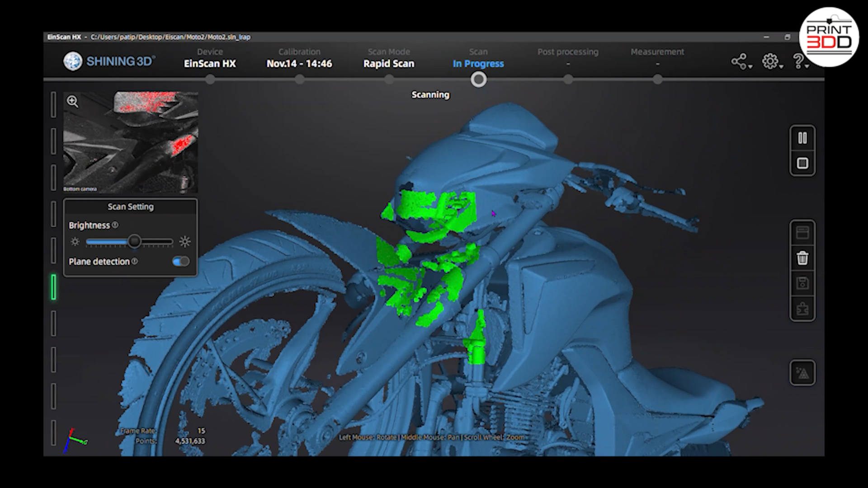The width and height of the screenshot is (868, 488).
Task: Click the bottom camera preview thumbnail
Action: pos(131,142)
